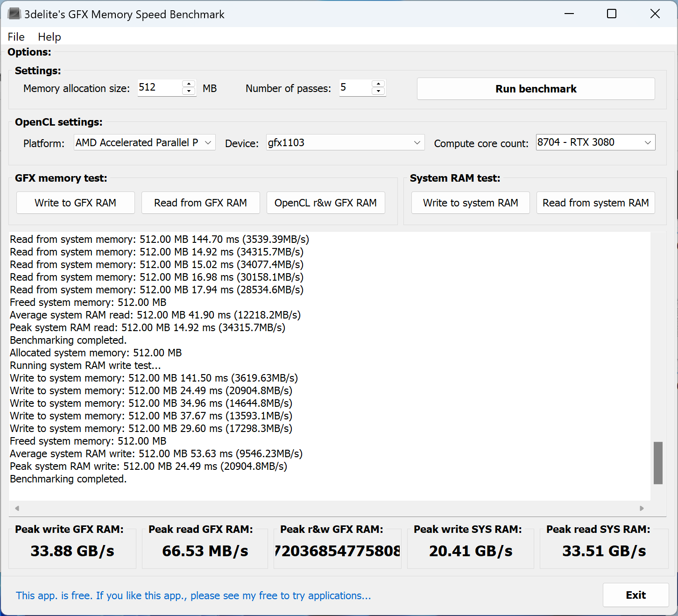678x616 pixels.
Task: Click the Run benchmark button
Action: [x=536, y=89]
